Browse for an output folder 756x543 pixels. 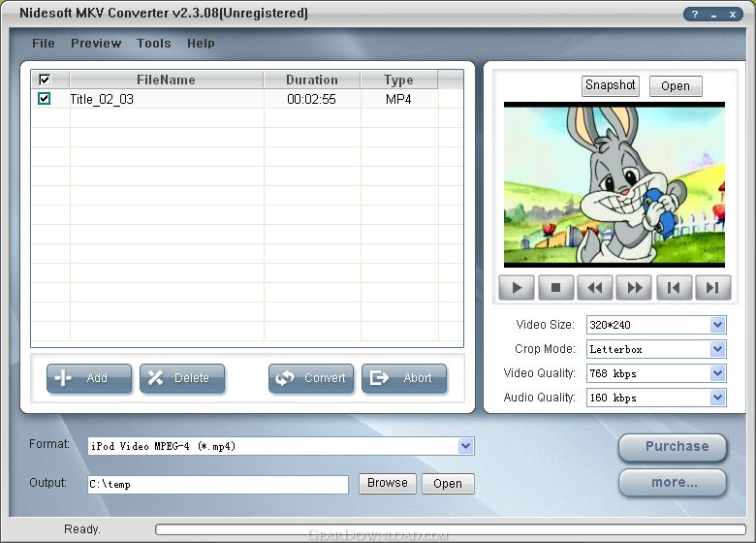[x=388, y=483]
